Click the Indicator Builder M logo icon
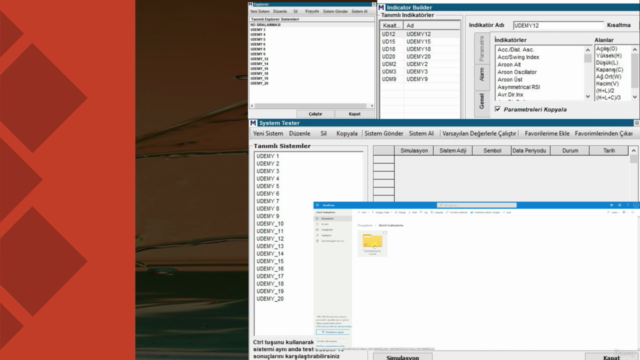This screenshot has height=360, width=640. coord(381,7)
